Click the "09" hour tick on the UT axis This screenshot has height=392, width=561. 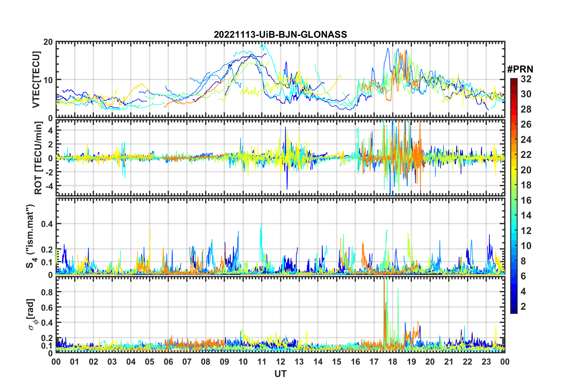tap(224, 362)
